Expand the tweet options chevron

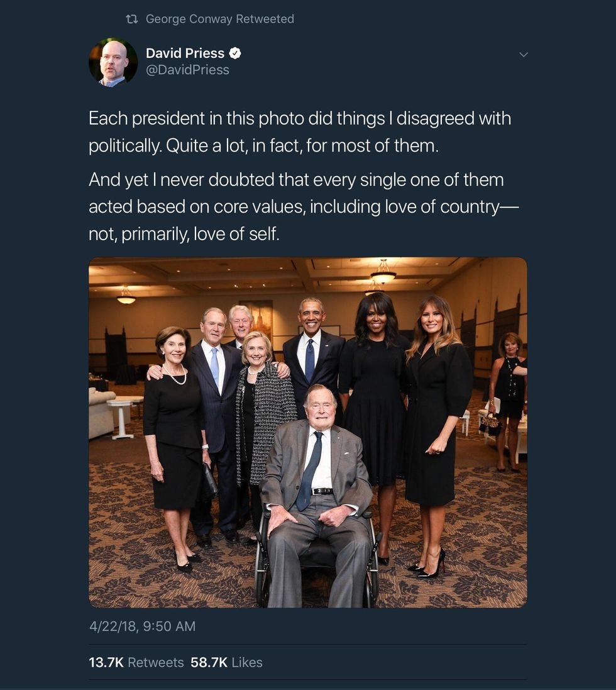tap(523, 55)
